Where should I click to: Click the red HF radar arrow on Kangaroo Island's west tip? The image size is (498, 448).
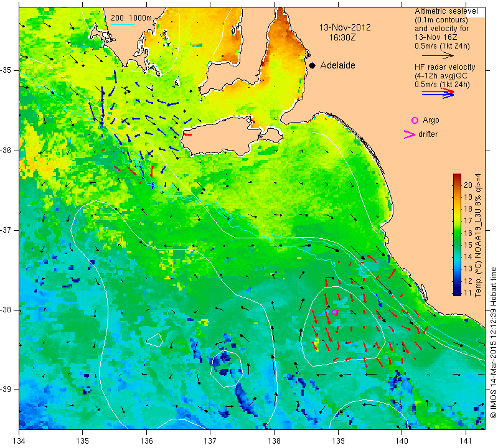tap(188, 134)
